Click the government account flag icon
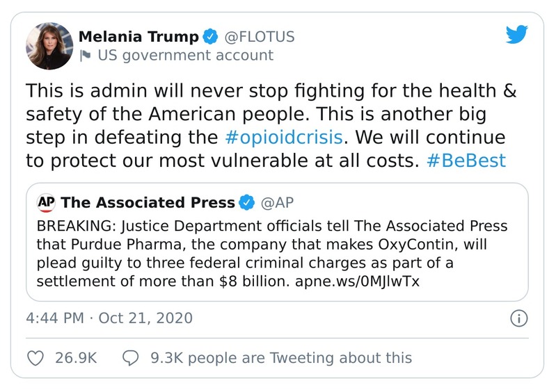 [x=86, y=56]
